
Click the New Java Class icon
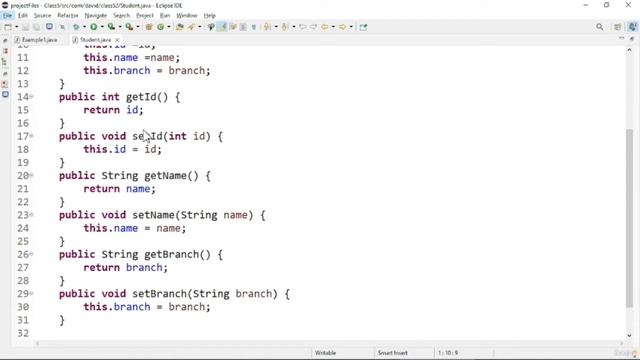(x=160, y=27)
